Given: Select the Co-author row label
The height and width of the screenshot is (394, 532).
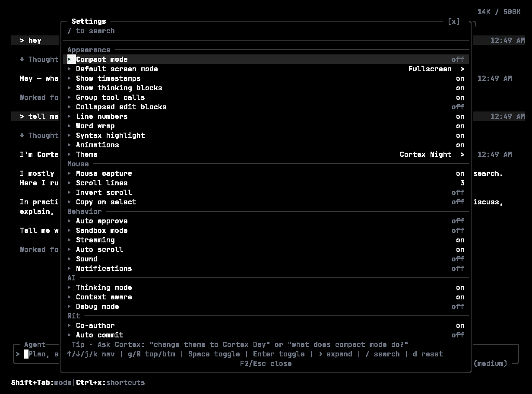Looking at the screenshot, I should (x=95, y=325).
